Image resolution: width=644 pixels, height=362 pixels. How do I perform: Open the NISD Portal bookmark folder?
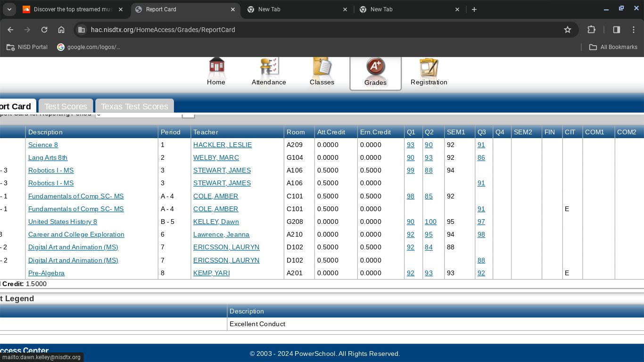click(27, 47)
